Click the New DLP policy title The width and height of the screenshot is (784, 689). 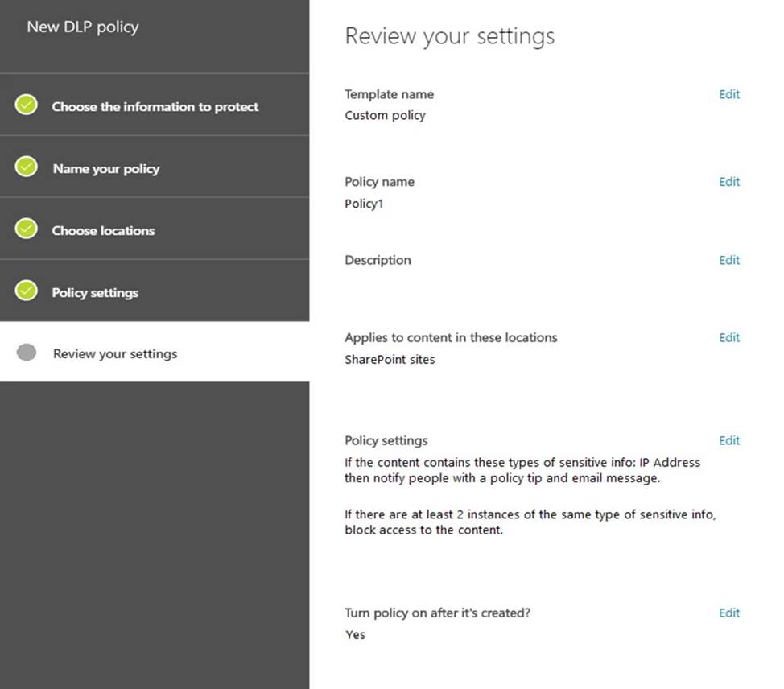(83, 27)
